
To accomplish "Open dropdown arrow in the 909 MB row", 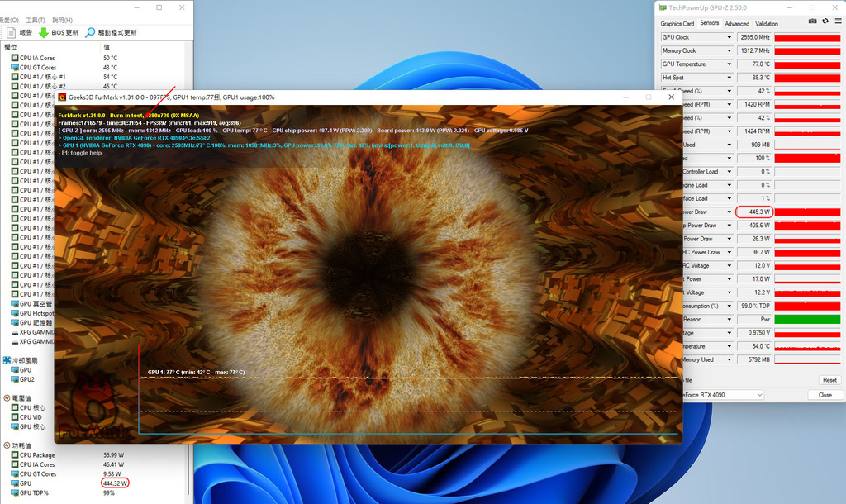I will click(x=729, y=145).
